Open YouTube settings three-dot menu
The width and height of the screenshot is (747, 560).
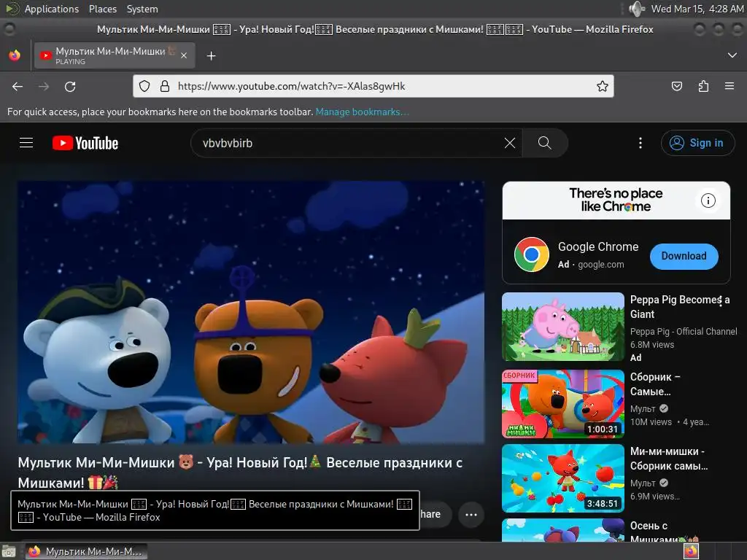click(640, 143)
